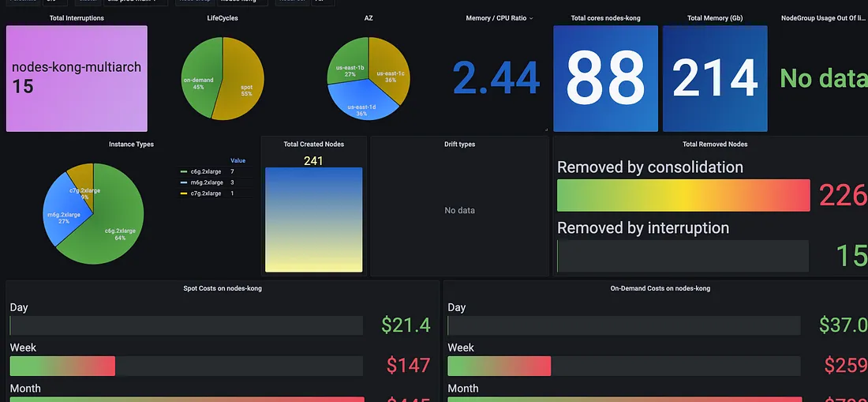Click the Spot Costs Week gauge bar
Screen dimensions: 868x402
[186, 366]
